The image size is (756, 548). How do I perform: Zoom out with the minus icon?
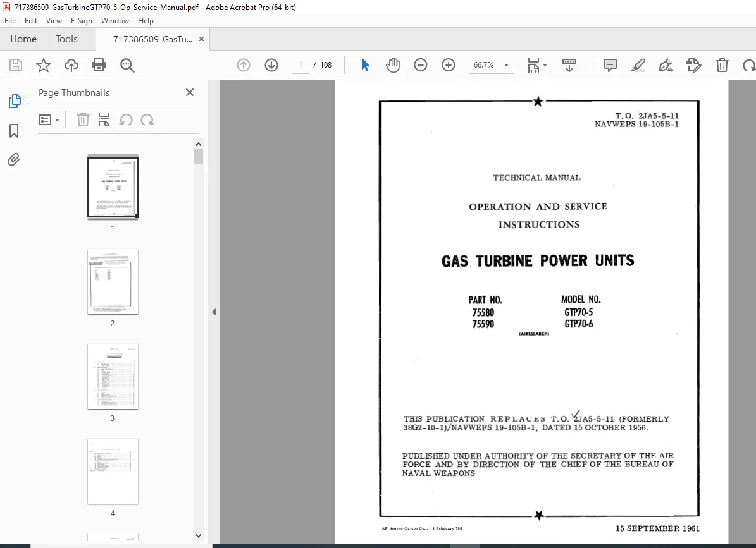pos(421,65)
